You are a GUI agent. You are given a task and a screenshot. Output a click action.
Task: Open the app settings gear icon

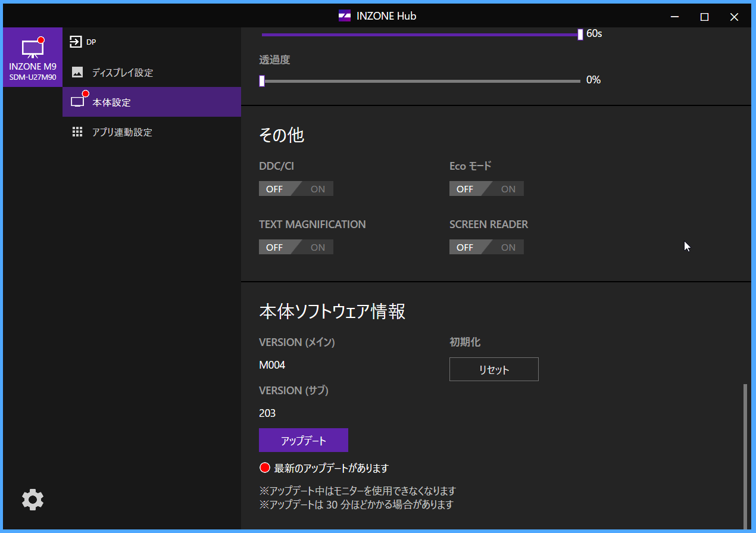[x=33, y=499]
